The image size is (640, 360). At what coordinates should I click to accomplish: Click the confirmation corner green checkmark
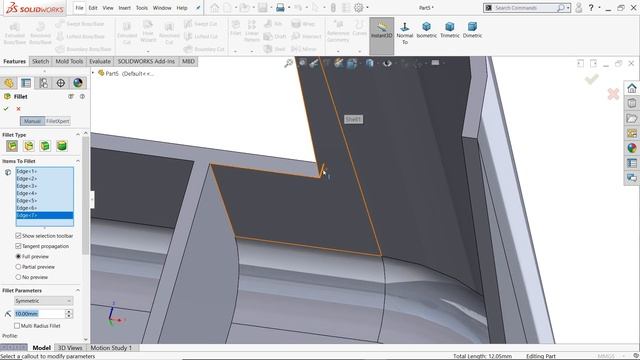(592, 79)
